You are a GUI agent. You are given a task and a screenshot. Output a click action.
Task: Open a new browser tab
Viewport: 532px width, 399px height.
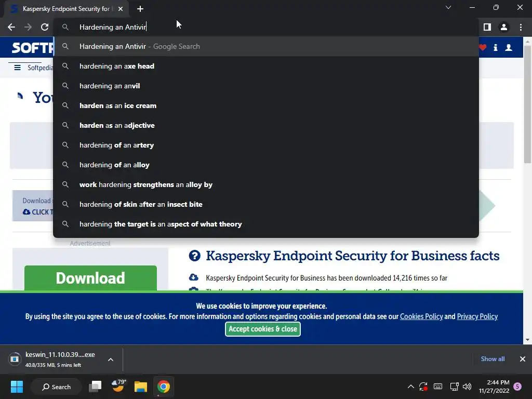coord(140,9)
